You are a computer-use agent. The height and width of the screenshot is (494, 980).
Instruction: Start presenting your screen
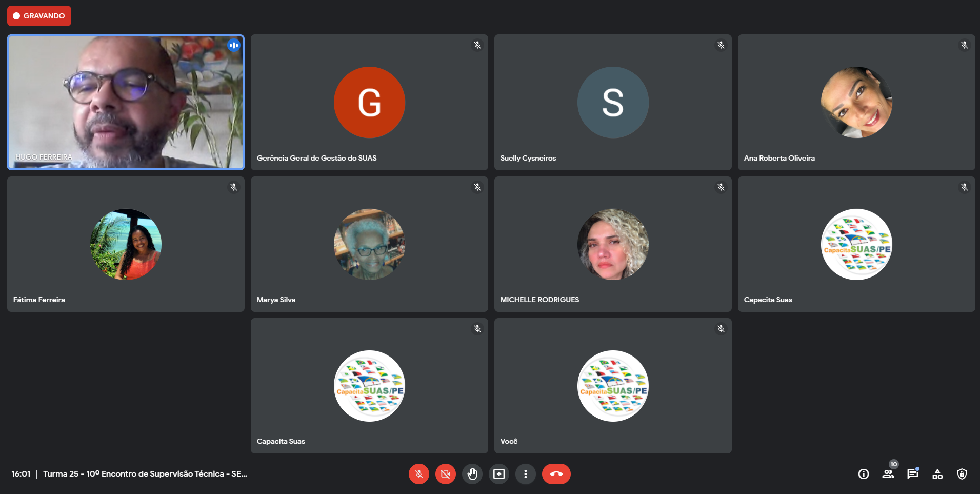coord(498,474)
